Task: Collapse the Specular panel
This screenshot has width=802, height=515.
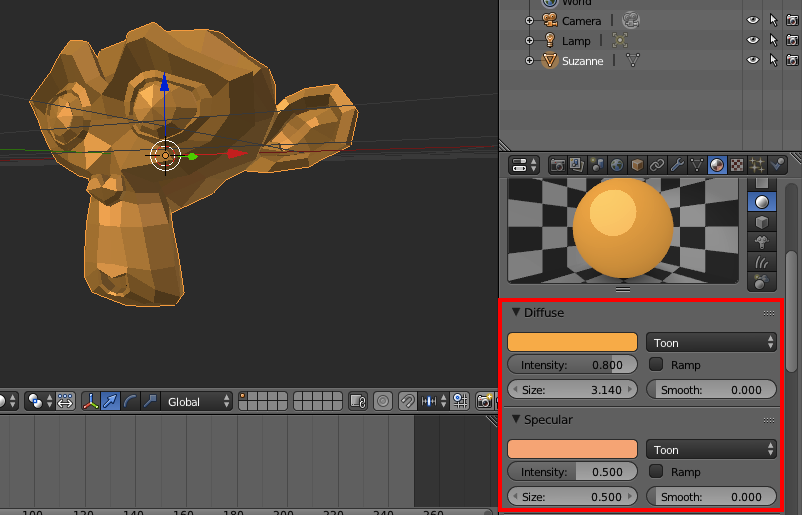Action: 516,419
